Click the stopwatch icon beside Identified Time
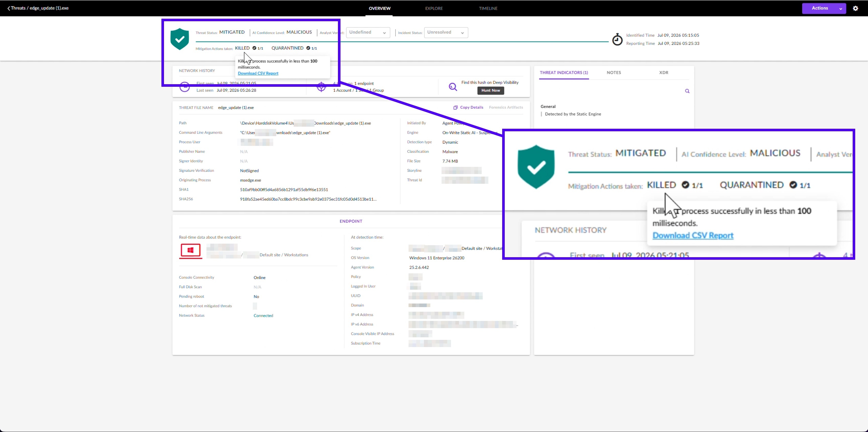868x432 pixels. tap(617, 39)
